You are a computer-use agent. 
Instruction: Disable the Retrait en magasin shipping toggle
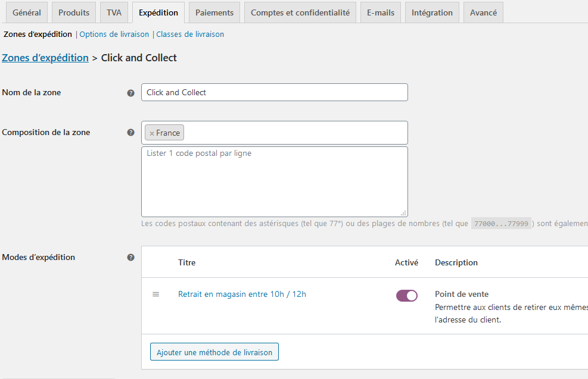(407, 296)
